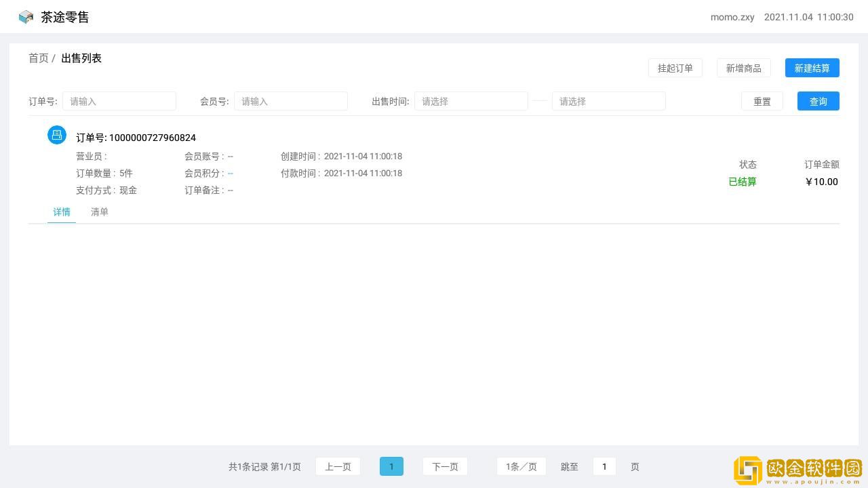This screenshot has height=488, width=868.
Task: Click 首页 breadcrumb link
Action: click(39, 58)
